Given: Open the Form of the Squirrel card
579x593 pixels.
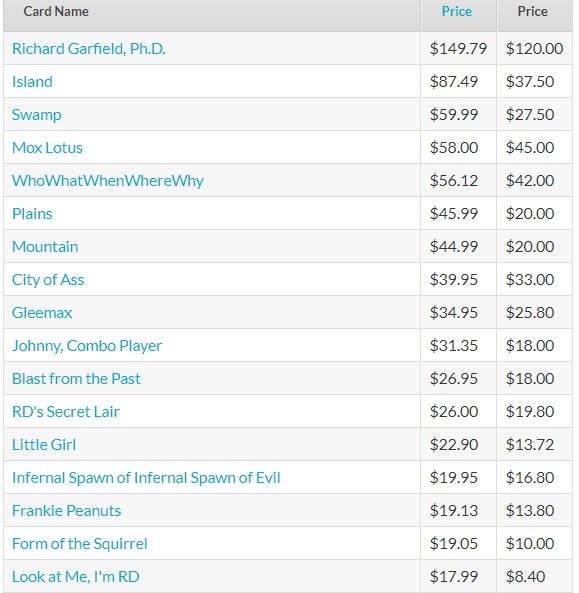Looking at the screenshot, I should pos(79,544).
